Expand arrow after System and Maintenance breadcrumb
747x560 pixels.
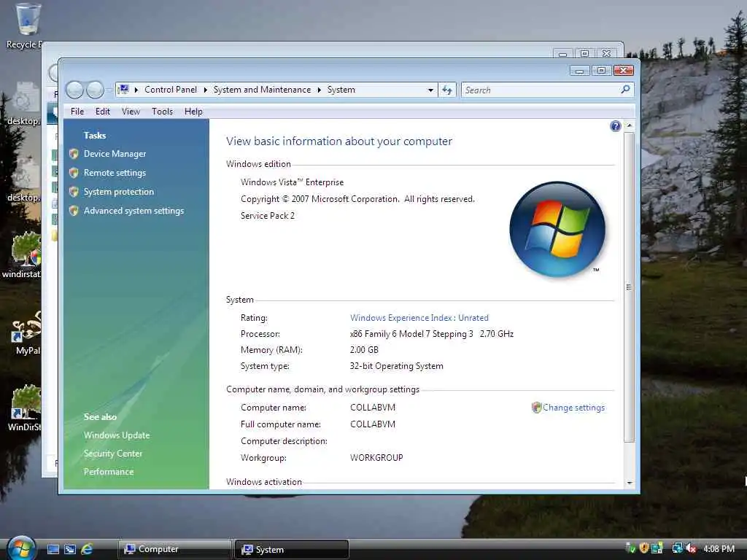coord(320,90)
